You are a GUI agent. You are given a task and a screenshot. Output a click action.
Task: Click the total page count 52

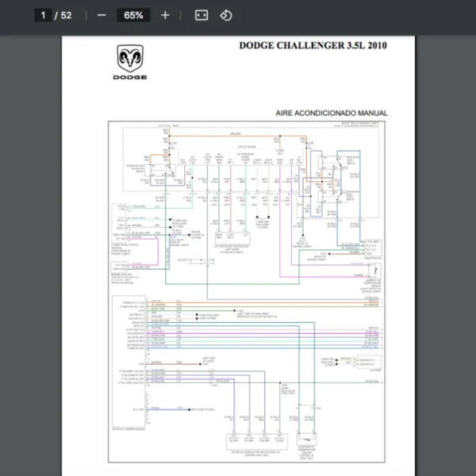[66, 15]
